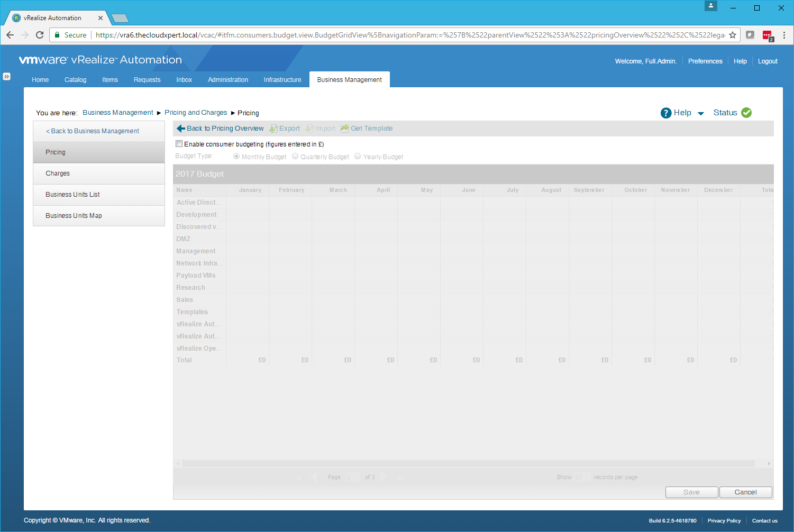Enable the consumer budgeting checkbox

pyautogui.click(x=179, y=144)
